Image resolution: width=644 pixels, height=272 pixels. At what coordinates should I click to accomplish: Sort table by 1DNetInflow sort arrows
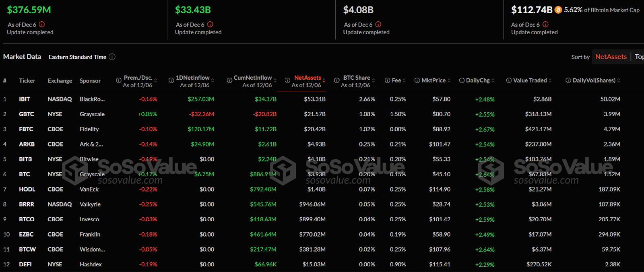[213, 80]
